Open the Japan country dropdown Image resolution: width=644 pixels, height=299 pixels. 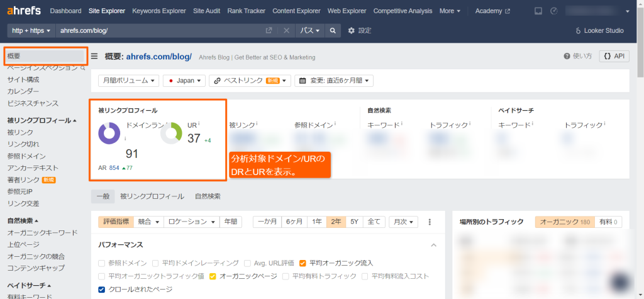coord(184,81)
